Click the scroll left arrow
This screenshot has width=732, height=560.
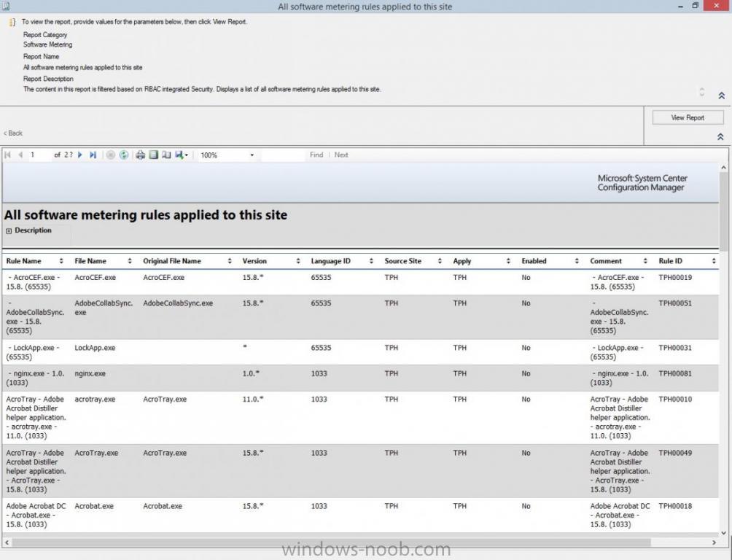tap(7, 542)
